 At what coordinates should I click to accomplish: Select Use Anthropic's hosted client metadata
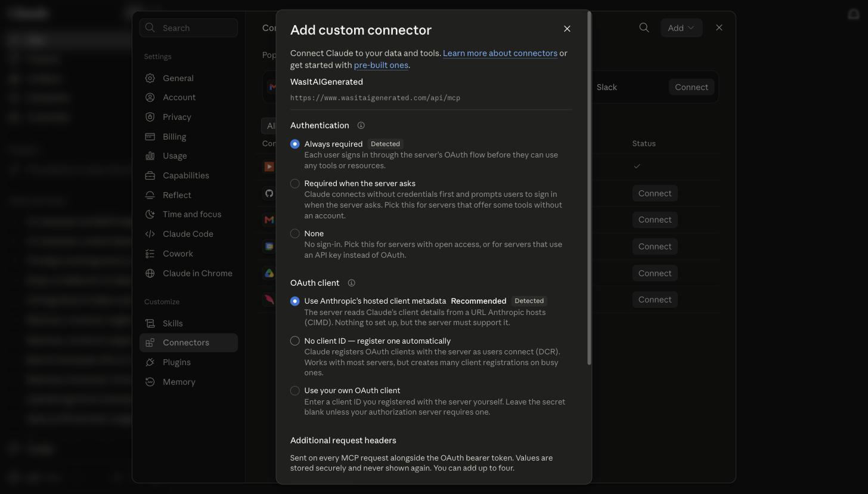pyautogui.click(x=295, y=301)
